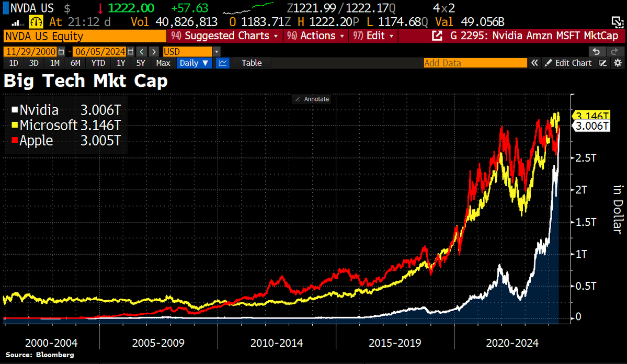Open the USD currency dropdown arrow
Screen dimensions: 627x364
point(216,52)
